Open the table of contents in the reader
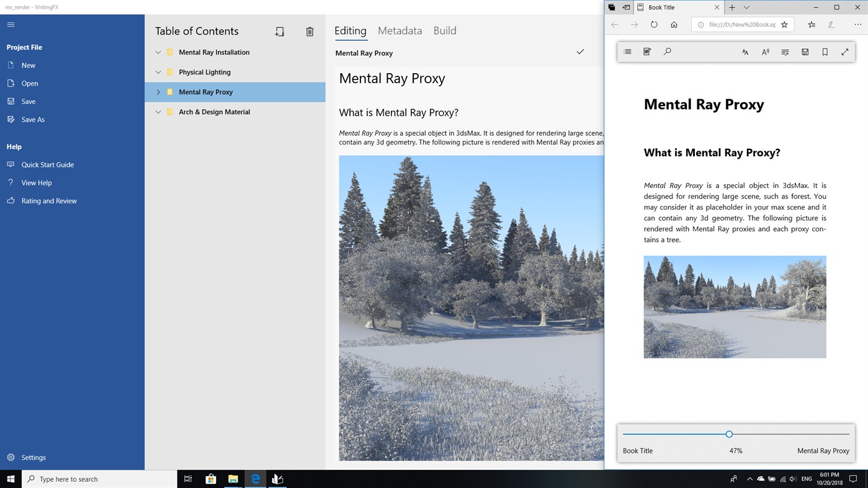This screenshot has width=868, height=488. pos(627,51)
